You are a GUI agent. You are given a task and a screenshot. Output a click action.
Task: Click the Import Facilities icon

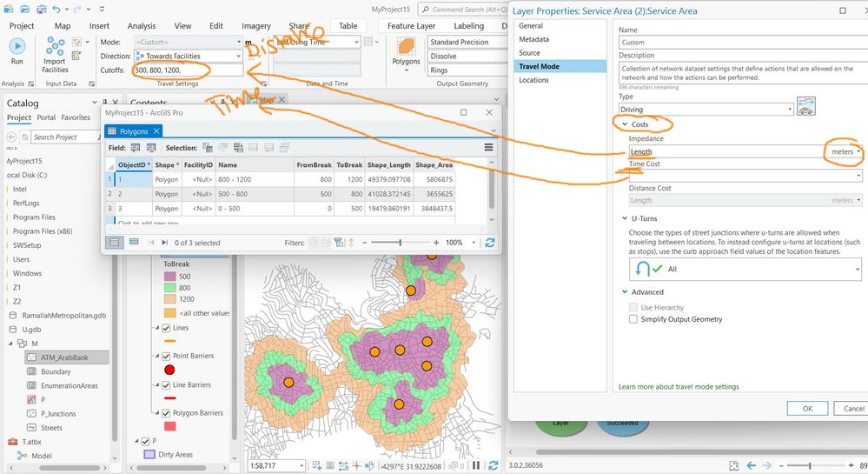55,46
